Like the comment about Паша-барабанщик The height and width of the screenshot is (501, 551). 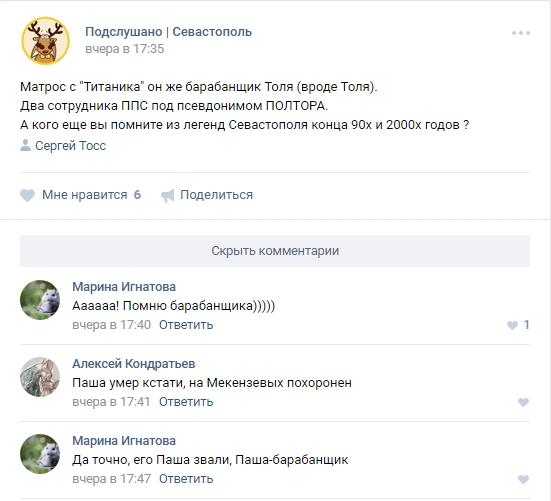pyautogui.click(x=523, y=479)
